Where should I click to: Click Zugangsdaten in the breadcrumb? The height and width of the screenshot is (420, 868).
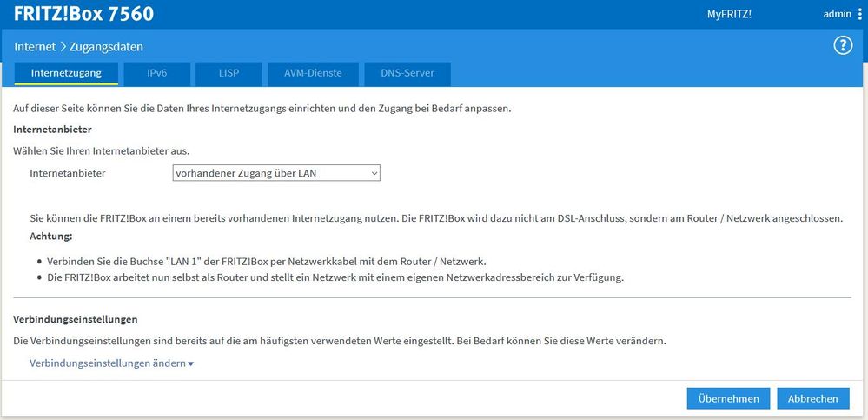[x=106, y=47]
